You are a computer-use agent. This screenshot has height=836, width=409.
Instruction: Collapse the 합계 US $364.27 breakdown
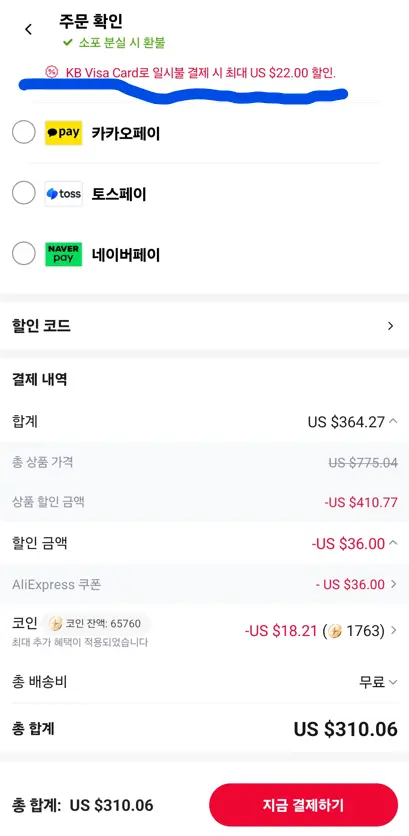(x=393, y=421)
